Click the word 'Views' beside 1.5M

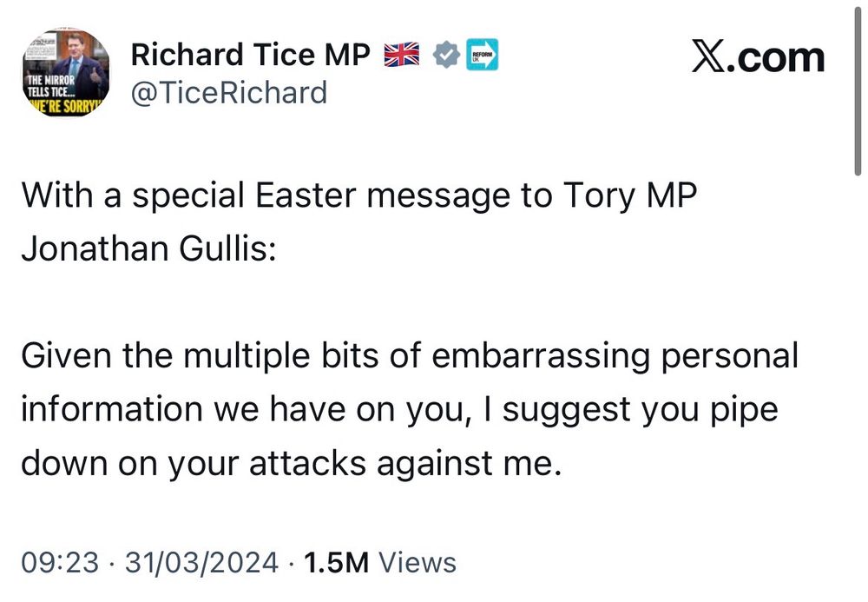[418, 562]
